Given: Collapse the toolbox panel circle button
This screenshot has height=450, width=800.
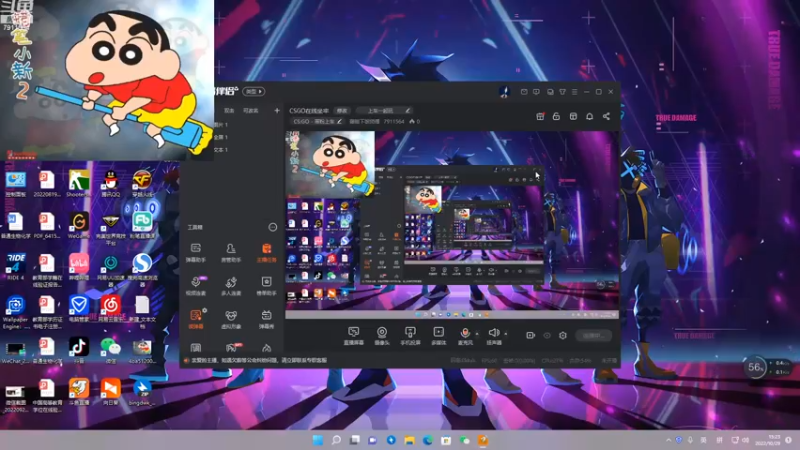Looking at the screenshot, I should (x=272, y=227).
